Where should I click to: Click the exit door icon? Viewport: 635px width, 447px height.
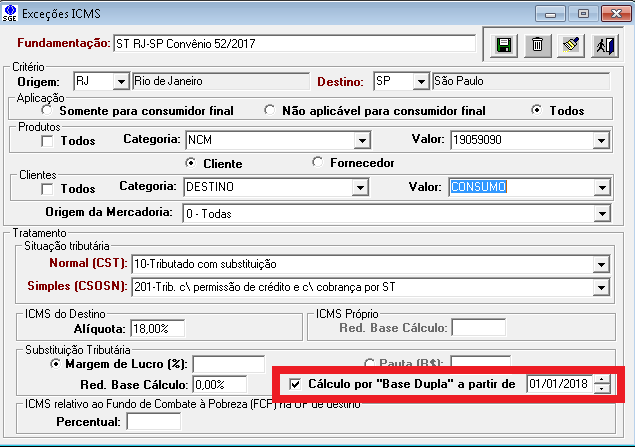point(603,45)
